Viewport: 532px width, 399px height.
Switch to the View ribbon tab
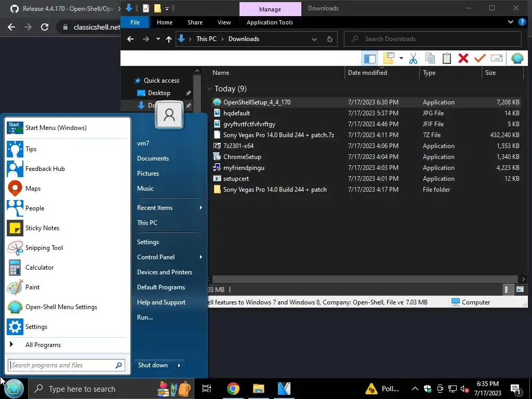pos(224,22)
